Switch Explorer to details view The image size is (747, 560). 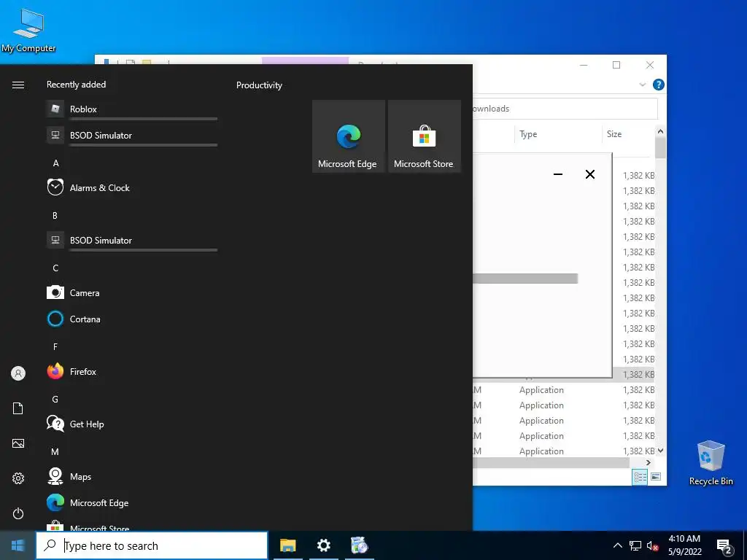pyautogui.click(x=640, y=477)
